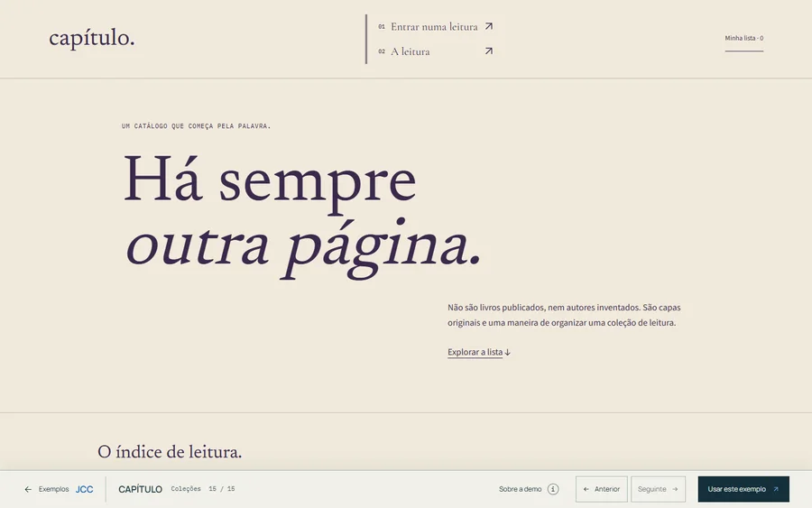The width and height of the screenshot is (812, 508).
Task: Click arrow icon beside A leitura
Action: pos(488,51)
